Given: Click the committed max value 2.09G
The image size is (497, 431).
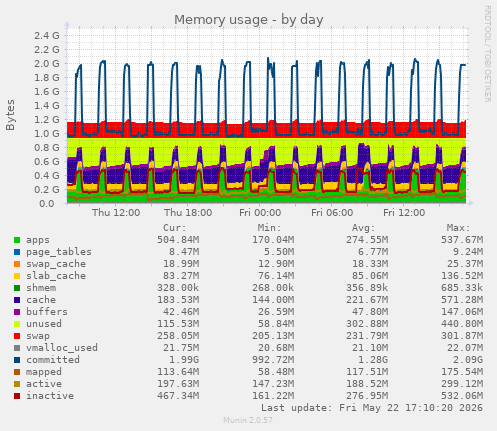Looking at the screenshot, I should [x=468, y=360].
